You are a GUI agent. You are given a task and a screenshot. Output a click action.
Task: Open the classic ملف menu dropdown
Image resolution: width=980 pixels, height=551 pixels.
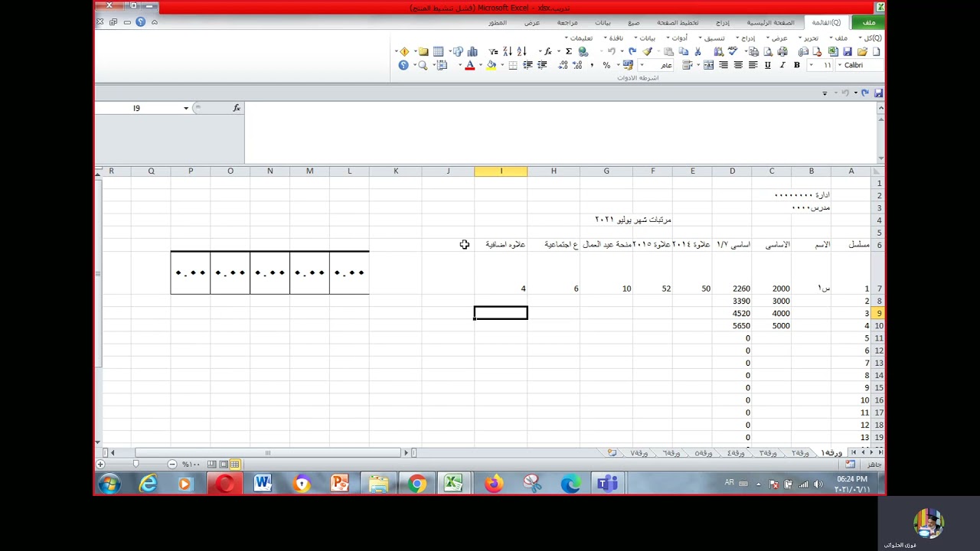tap(841, 37)
